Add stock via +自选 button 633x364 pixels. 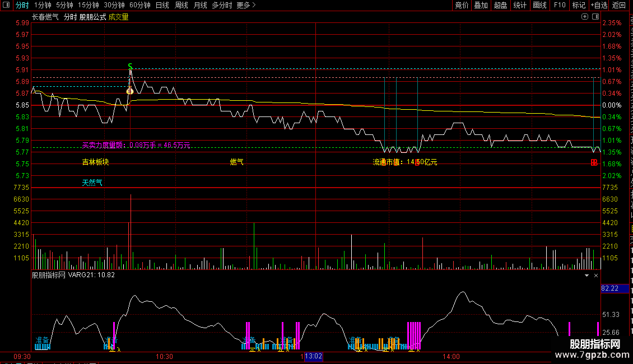(x=599, y=5)
